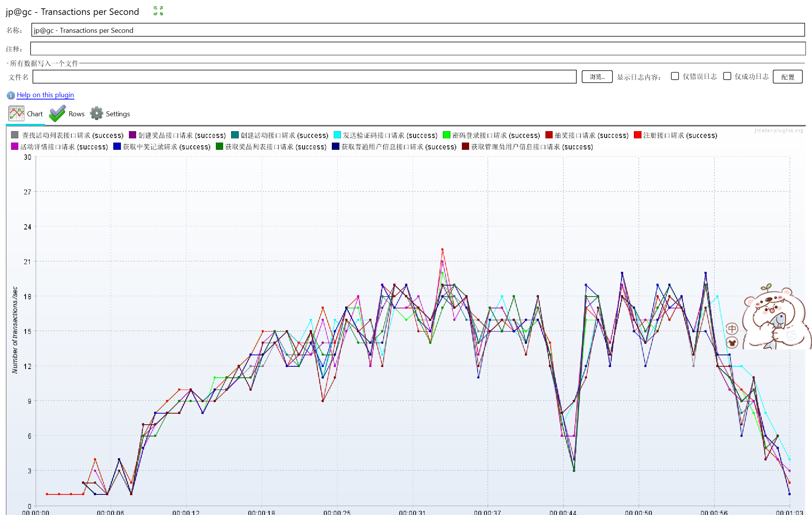This screenshot has width=812, height=515.
Task: Click the green checkmark Rows icon
Action: [57, 114]
